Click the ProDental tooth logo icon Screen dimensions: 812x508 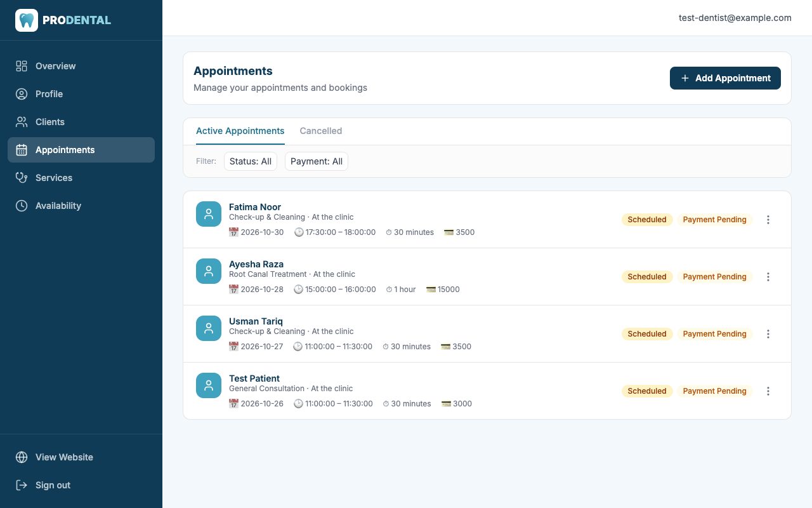click(x=27, y=20)
